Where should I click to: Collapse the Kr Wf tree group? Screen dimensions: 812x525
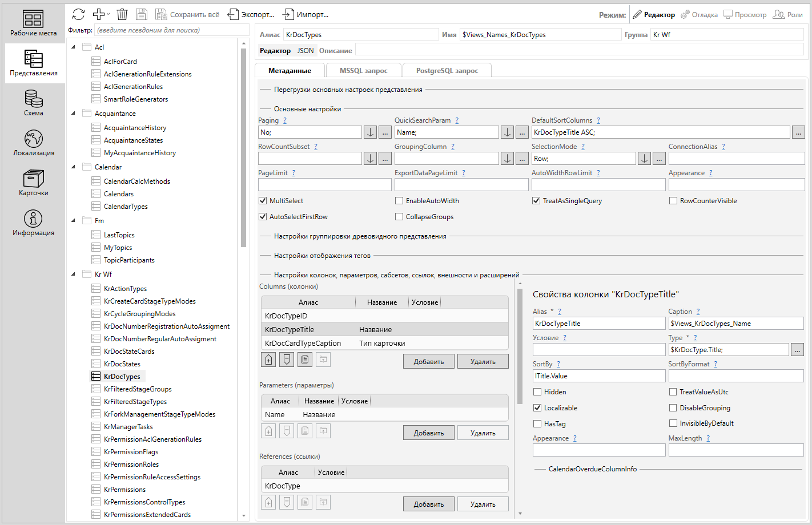click(74, 274)
